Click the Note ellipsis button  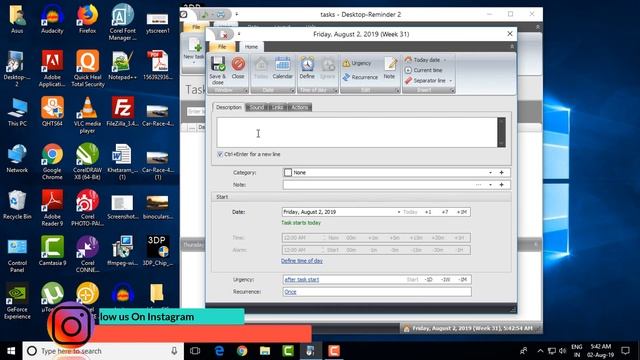[478, 185]
